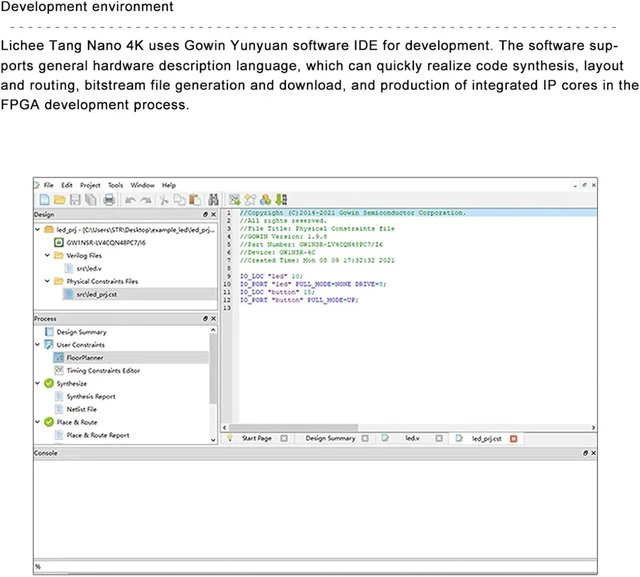Collapse the User Constraints node
Viewport: 640px width, 577px height.
38,344
